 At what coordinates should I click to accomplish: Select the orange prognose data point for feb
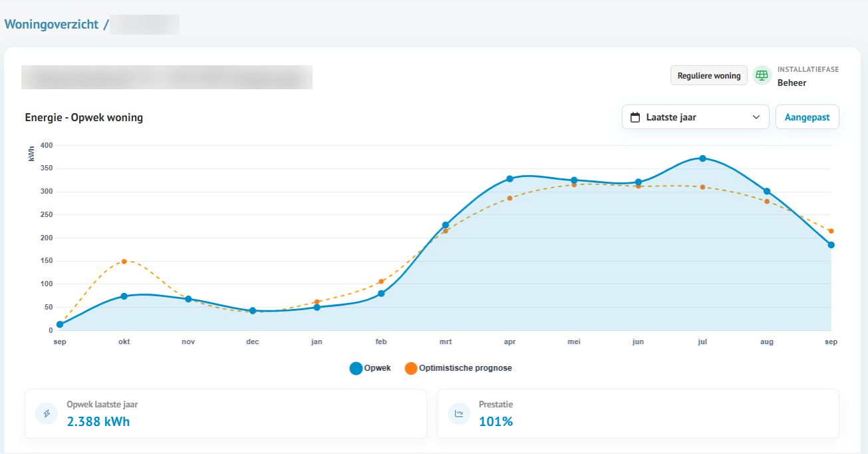(x=381, y=282)
